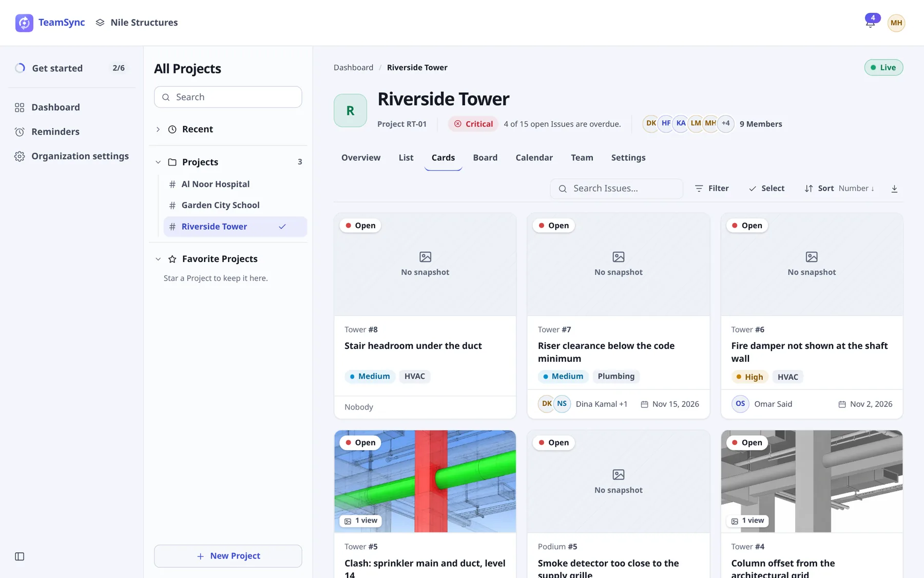
Task: Click the Dashboard breadcrumb link
Action: pos(353,67)
